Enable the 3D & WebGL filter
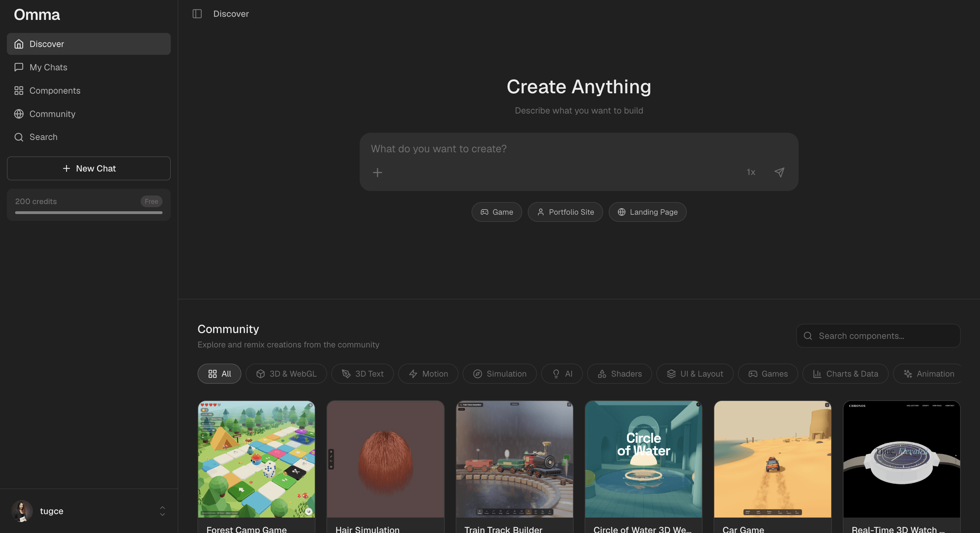980x533 pixels. pos(286,374)
